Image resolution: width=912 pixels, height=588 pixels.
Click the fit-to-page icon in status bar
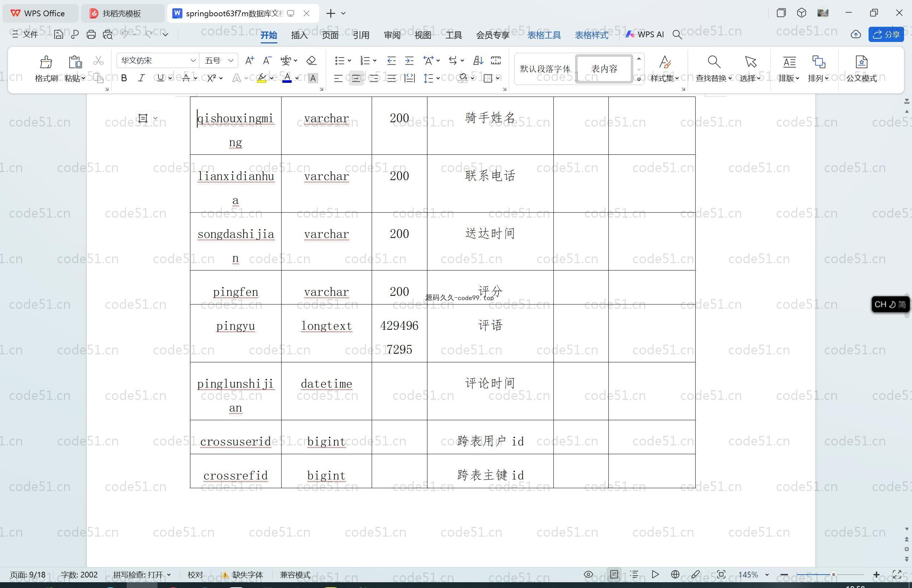(721, 574)
